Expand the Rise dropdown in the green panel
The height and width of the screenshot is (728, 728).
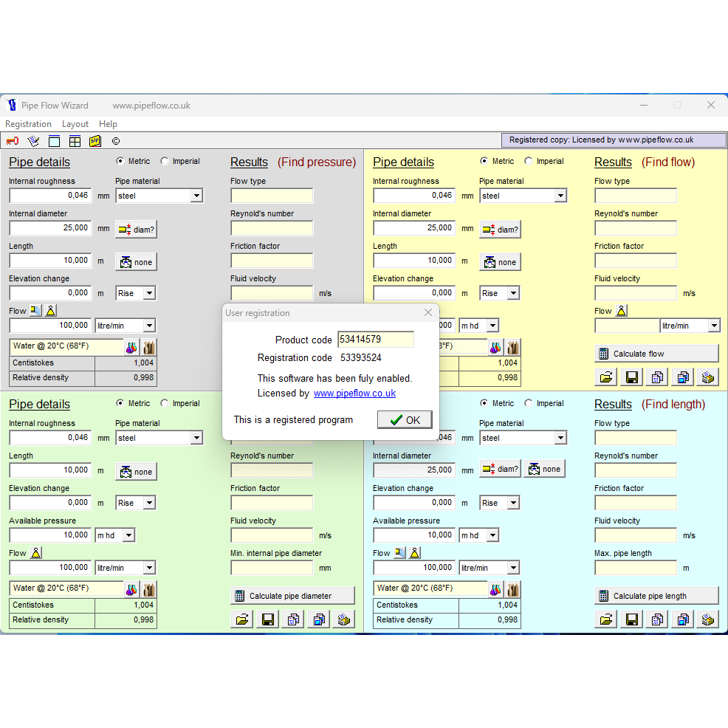[149, 503]
